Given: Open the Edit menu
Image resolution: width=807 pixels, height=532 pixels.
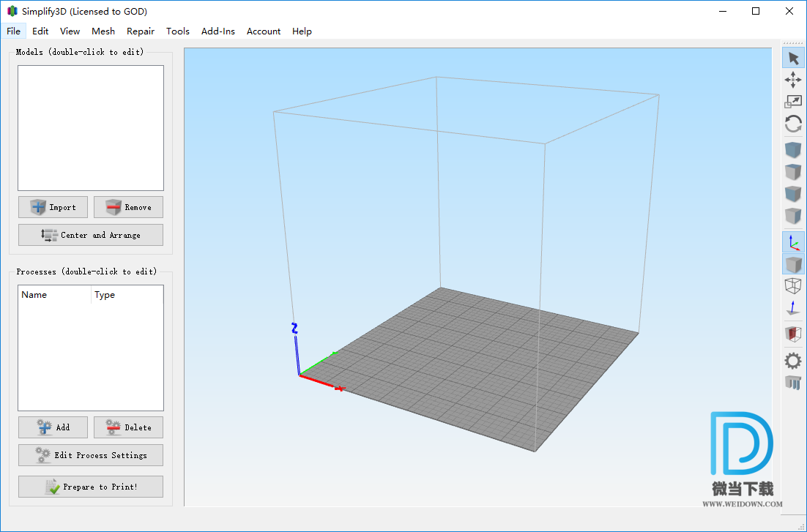Looking at the screenshot, I should (40, 31).
